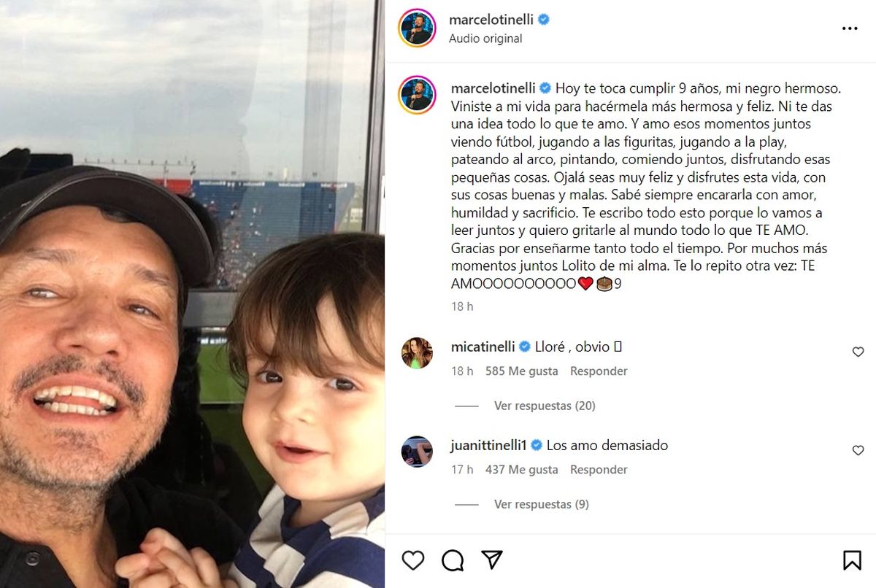Open marcelotinelli profile picture in header
The width and height of the screenshot is (876, 588).
[x=418, y=28]
